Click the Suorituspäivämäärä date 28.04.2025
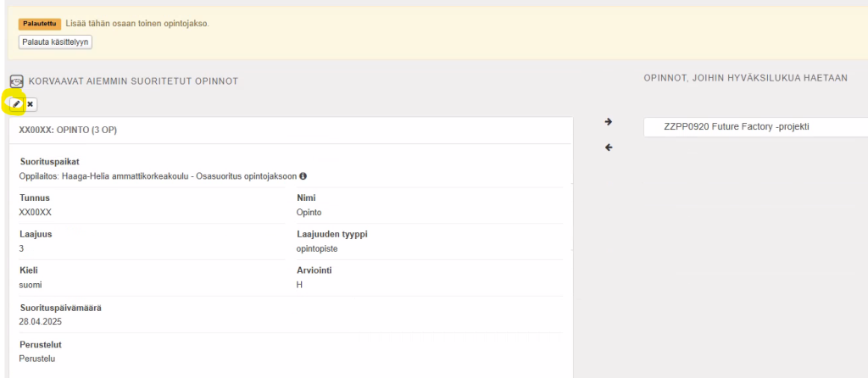 [x=41, y=322]
